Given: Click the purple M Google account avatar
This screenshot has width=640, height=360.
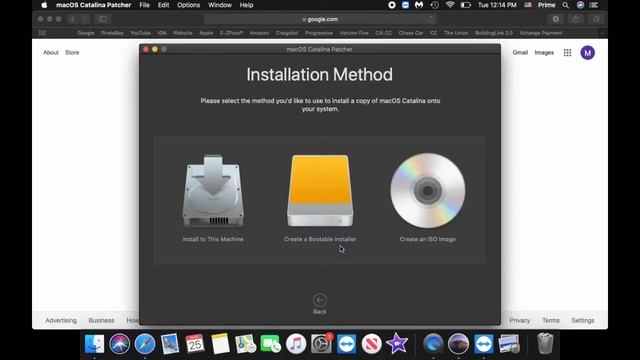Looking at the screenshot, I should 587,53.
